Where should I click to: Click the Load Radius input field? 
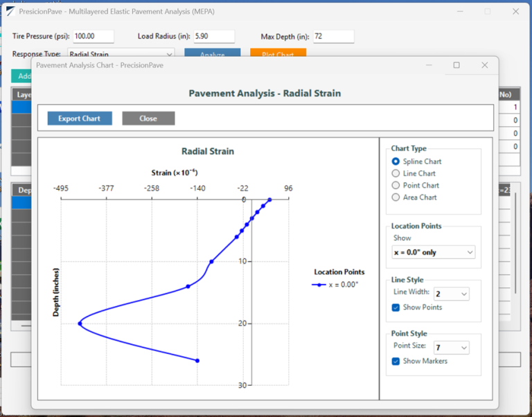pos(214,36)
